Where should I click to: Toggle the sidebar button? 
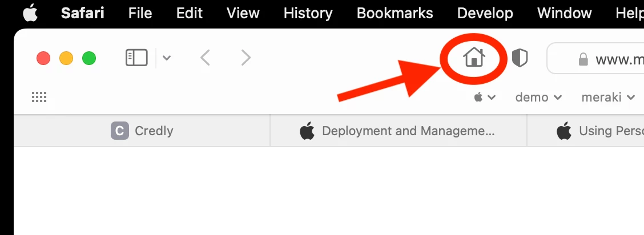136,58
